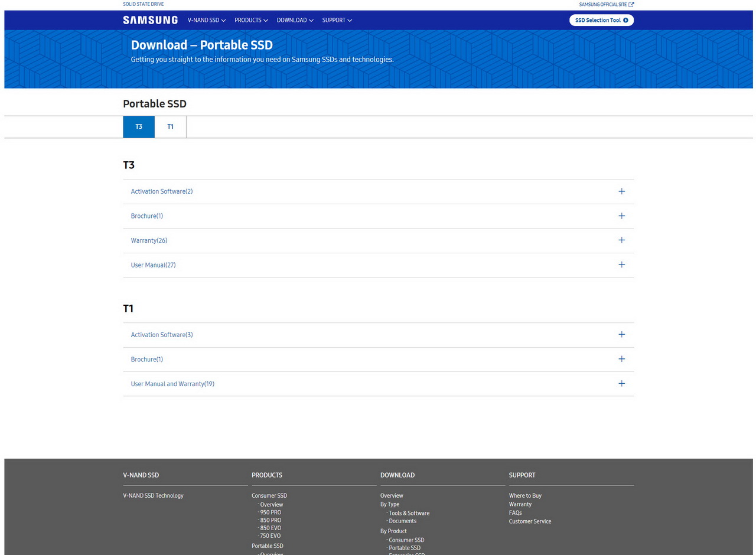Expand T3 Warranty with its plus icon
This screenshot has width=756, height=555.
tap(621, 240)
